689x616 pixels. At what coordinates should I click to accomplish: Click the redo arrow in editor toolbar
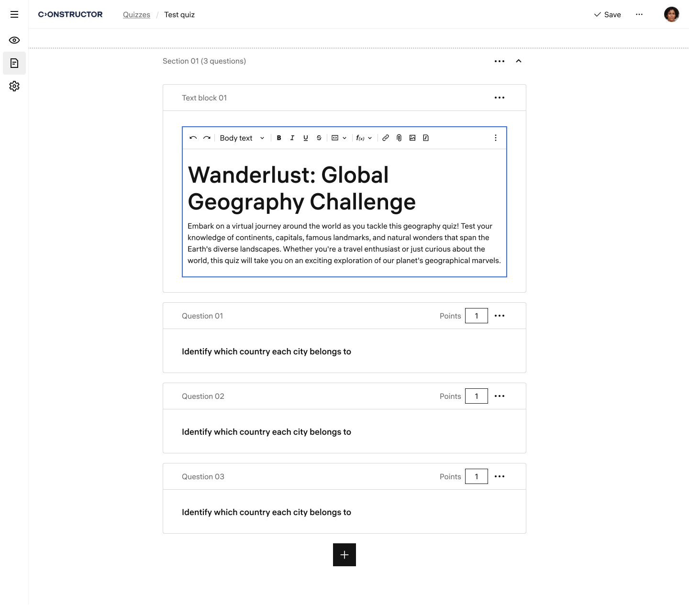pyautogui.click(x=207, y=138)
